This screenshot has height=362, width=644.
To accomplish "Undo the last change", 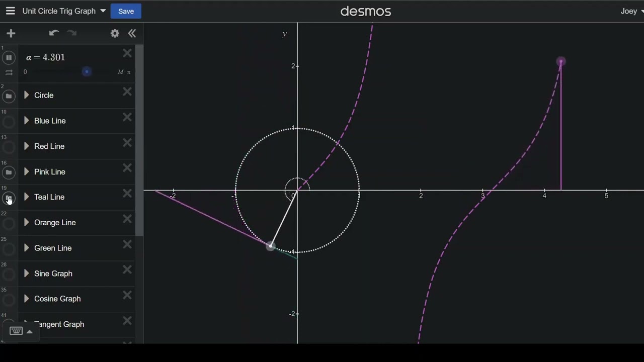I will 54,33.
